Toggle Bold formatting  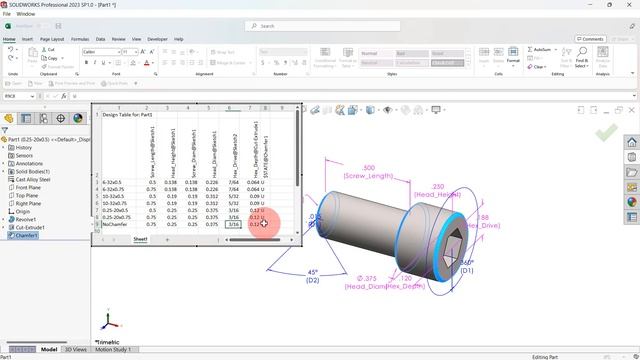[x=86, y=63]
